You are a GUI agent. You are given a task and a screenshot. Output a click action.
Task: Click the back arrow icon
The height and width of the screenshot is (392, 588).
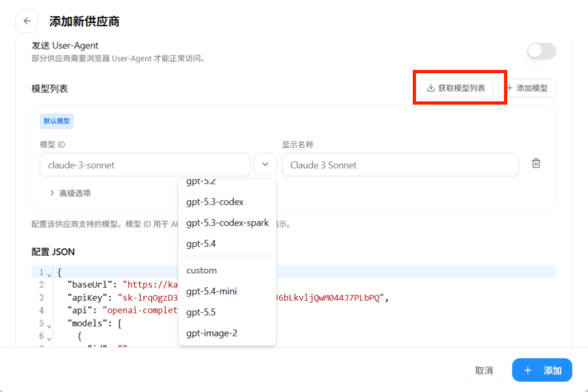pos(27,21)
